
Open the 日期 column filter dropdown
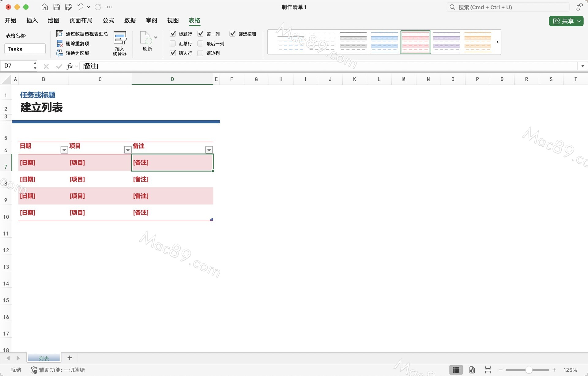tap(64, 150)
